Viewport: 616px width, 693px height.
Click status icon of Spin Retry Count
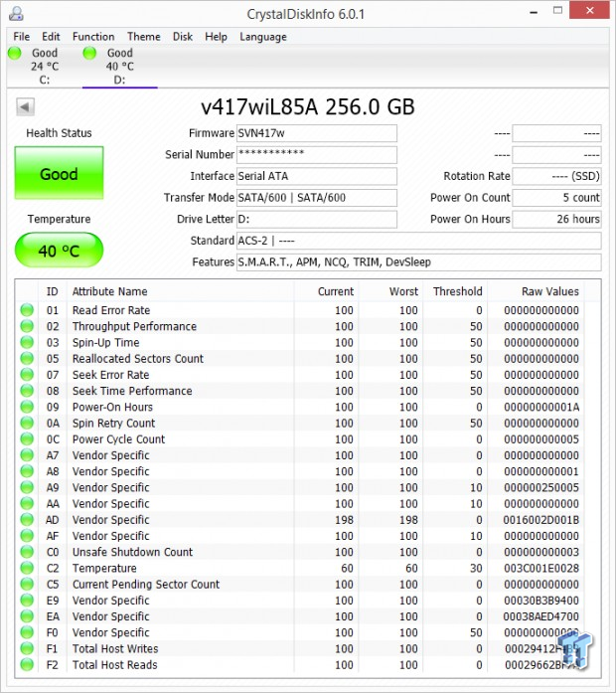coord(27,423)
